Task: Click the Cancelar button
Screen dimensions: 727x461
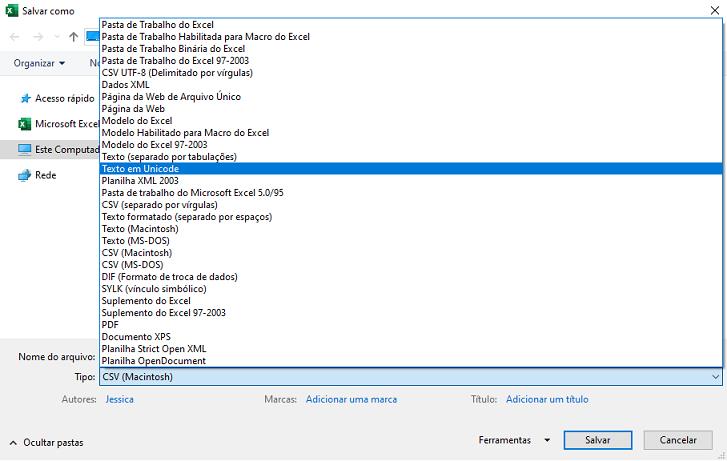Action: point(677,440)
